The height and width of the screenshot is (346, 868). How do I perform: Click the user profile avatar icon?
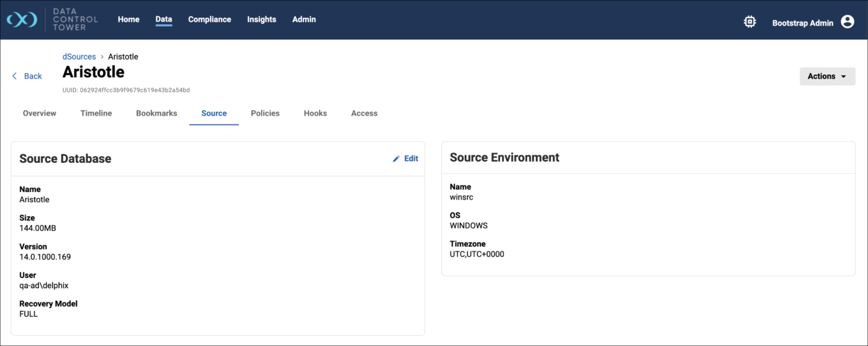coord(848,22)
